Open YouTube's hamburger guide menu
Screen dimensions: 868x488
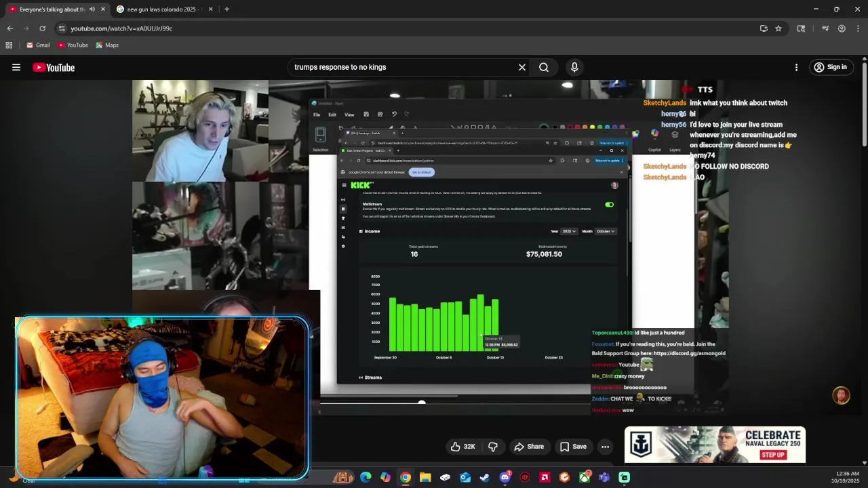click(x=16, y=67)
